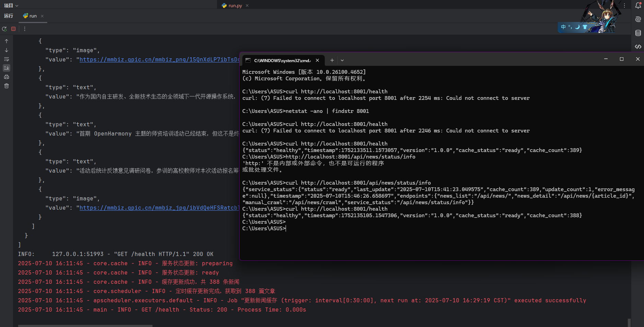
Task: Open the terminal new-tab profile dropdown
Action: (x=342, y=60)
